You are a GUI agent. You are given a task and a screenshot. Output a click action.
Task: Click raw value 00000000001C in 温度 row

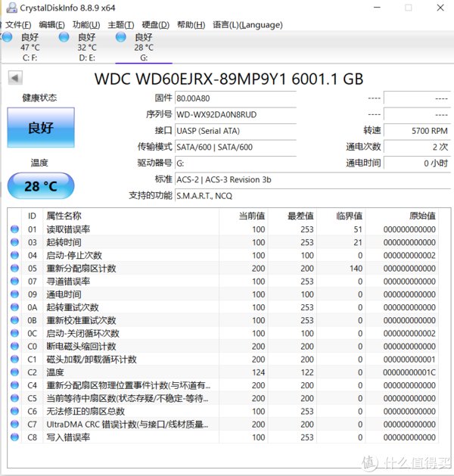[409, 372]
